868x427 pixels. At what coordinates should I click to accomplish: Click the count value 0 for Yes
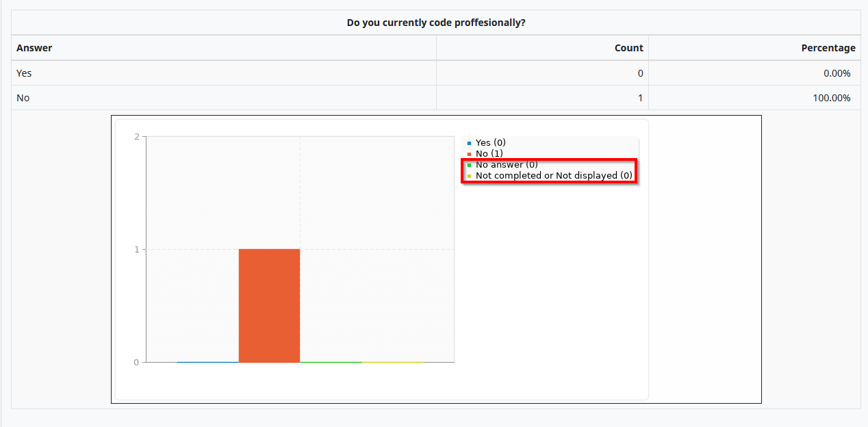(640, 73)
